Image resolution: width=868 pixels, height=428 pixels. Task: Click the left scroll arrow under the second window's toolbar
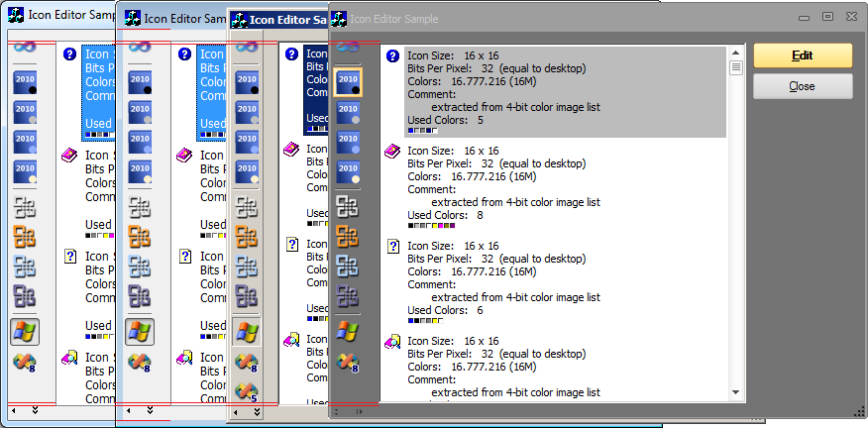tap(129, 411)
